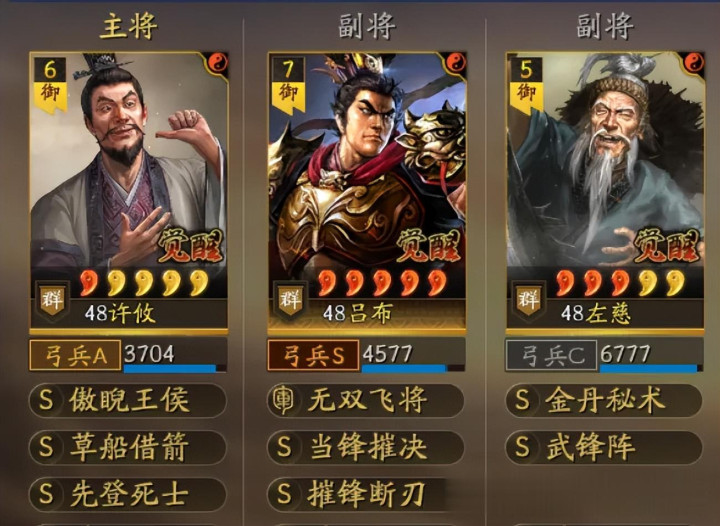Choose the 金丹秘术 skill
The width and height of the screenshot is (720, 526).
(604, 400)
